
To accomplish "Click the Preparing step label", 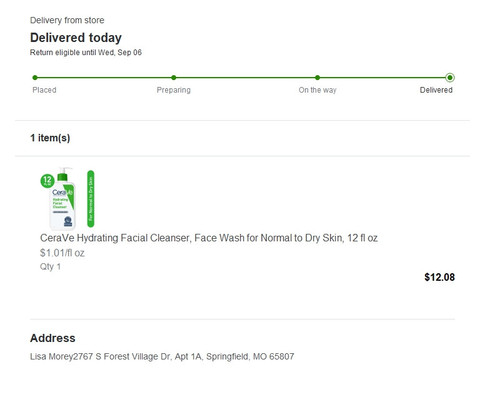I will click(x=174, y=90).
